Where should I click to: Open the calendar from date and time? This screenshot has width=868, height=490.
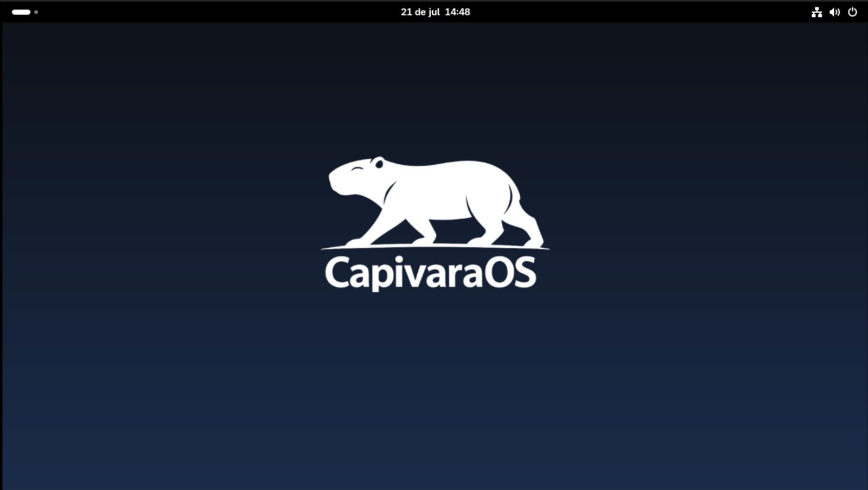pos(435,12)
